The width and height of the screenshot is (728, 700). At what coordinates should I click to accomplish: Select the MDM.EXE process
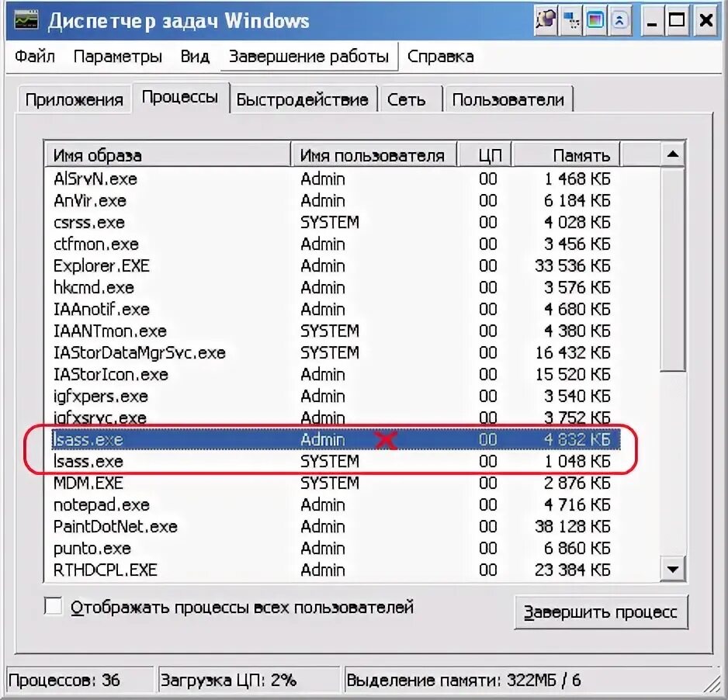point(336,483)
